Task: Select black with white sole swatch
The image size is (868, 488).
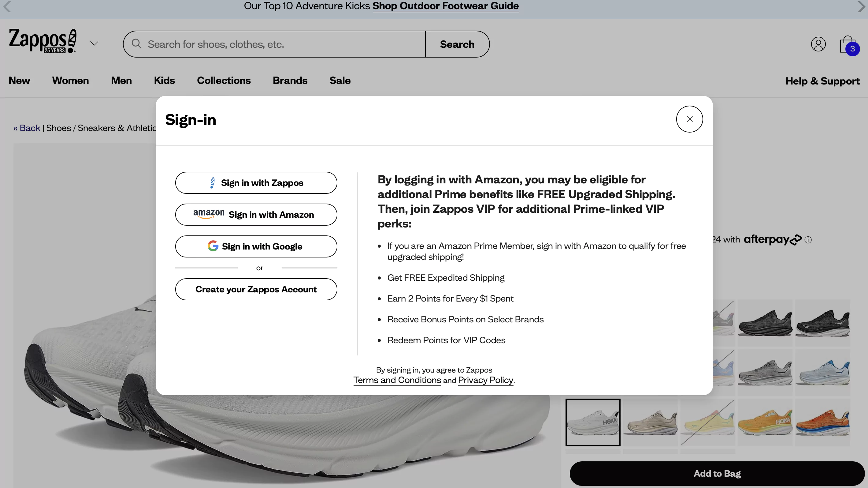Action: pos(822,323)
